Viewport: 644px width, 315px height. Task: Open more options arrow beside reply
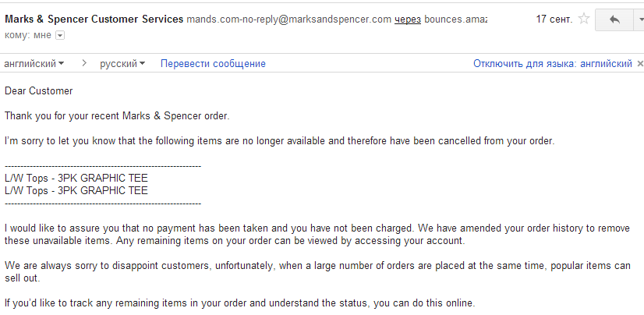point(639,19)
